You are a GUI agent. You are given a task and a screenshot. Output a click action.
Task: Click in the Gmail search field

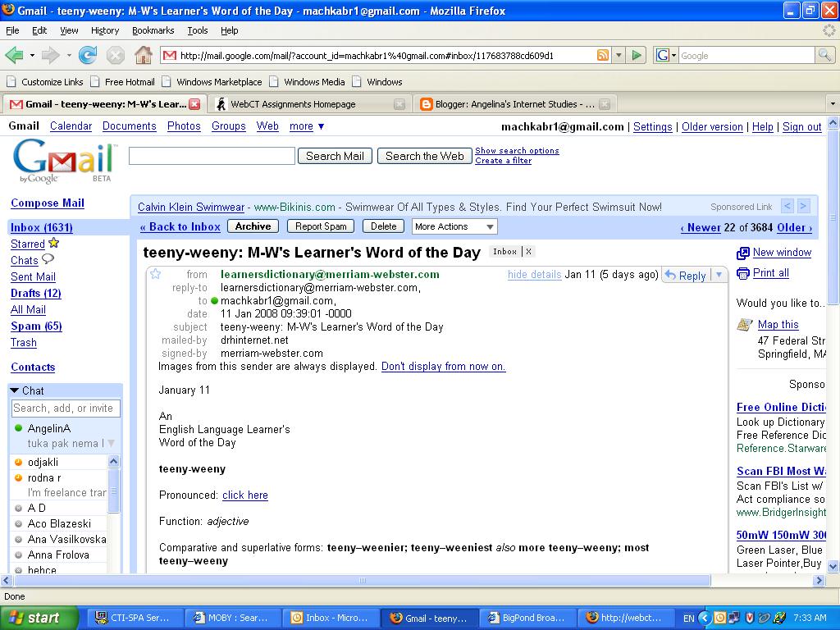212,156
